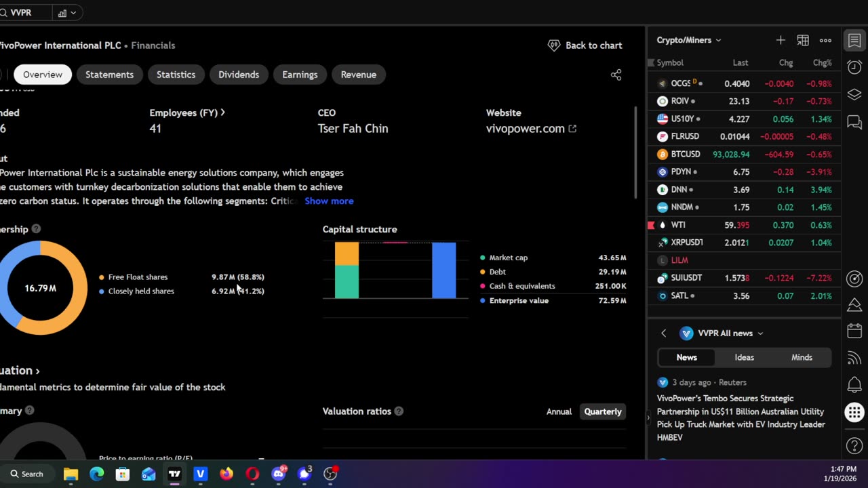
Task: Open the help center question icon
Action: [x=854, y=446]
